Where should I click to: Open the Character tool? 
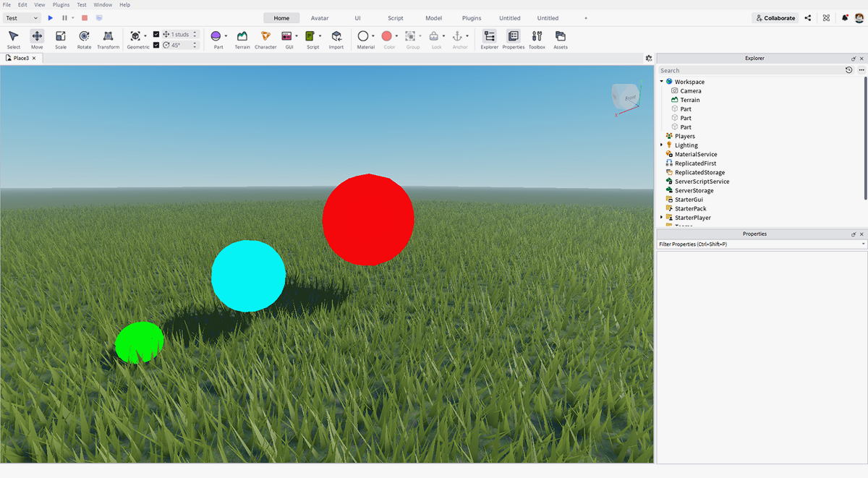[265, 40]
